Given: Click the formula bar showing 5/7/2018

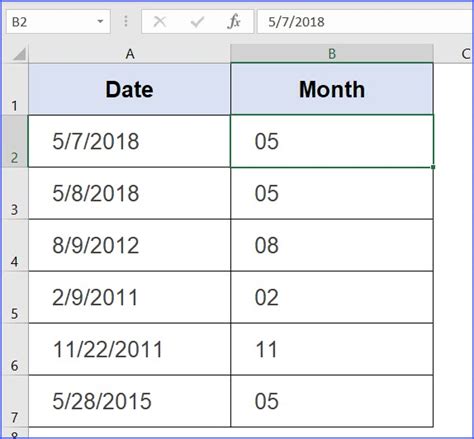Looking at the screenshot, I should click(x=365, y=22).
